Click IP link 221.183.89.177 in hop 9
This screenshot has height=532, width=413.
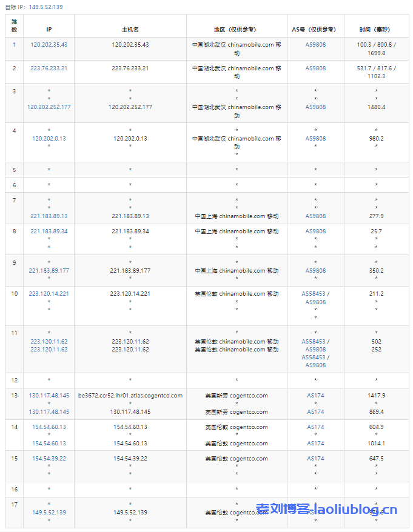click(x=49, y=271)
